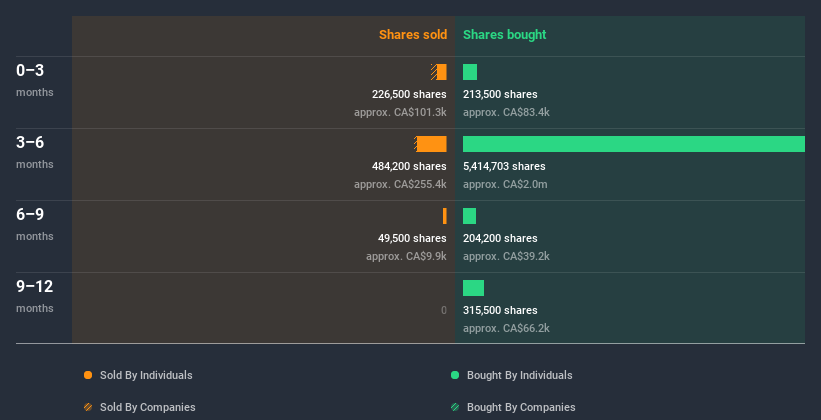This screenshot has width=821, height=420.
Task: Click the approx. CA$2.0m amount
Action: pyautogui.click(x=505, y=184)
